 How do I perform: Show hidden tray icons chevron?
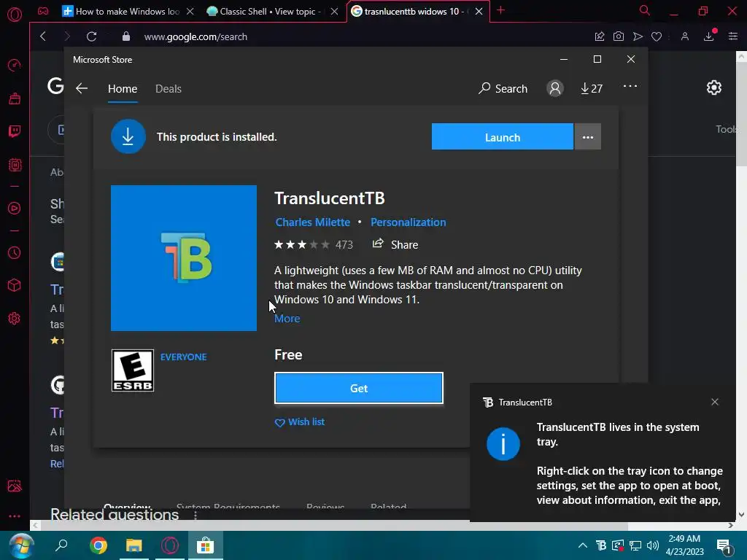pos(583,545)
